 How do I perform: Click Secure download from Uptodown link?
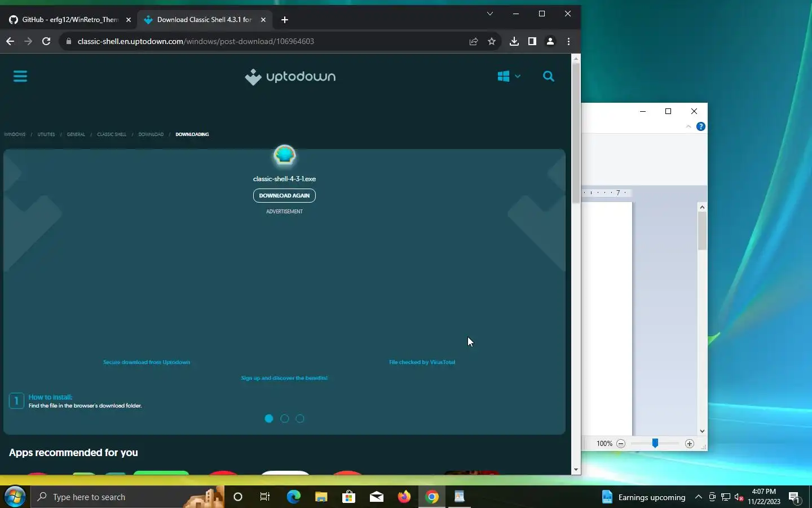pyautogui.click(x=147, y=362)
